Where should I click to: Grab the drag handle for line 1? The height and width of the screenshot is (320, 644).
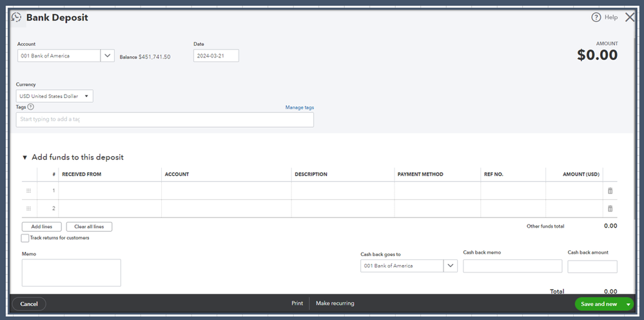(29, 190)
